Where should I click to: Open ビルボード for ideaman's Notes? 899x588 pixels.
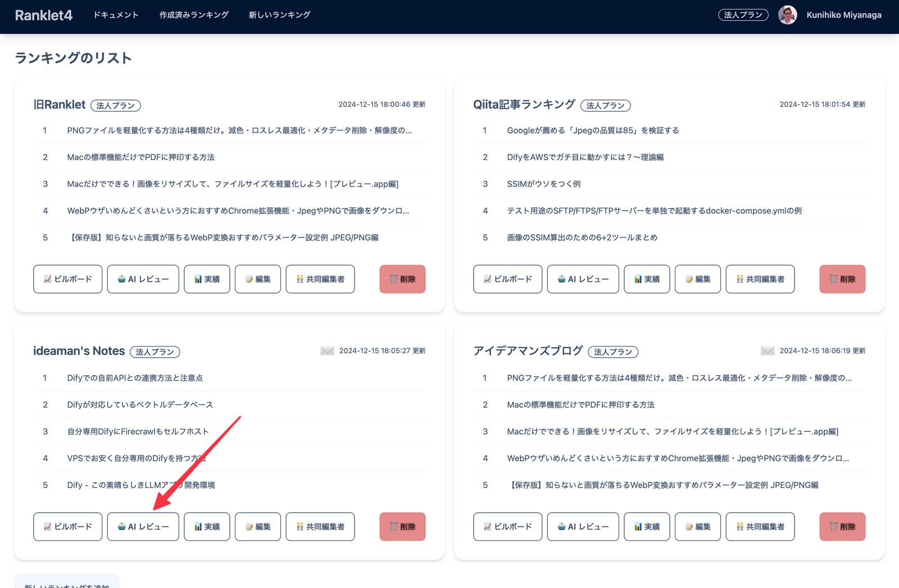click(67, 527)
